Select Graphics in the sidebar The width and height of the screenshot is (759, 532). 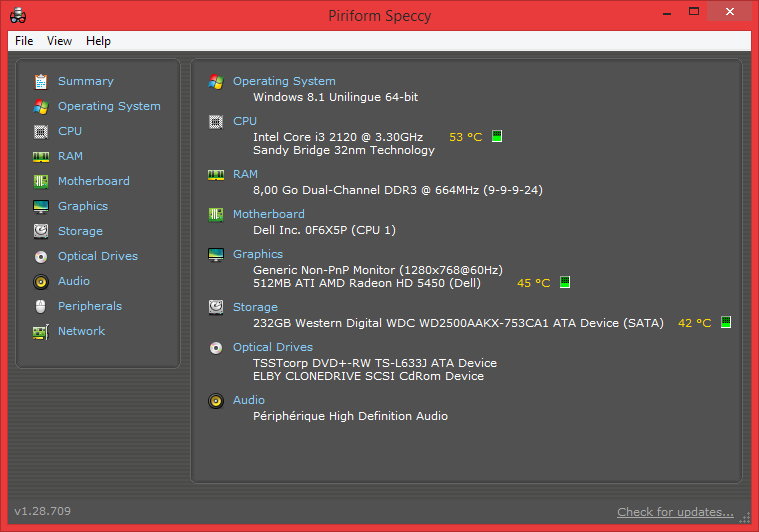83,206
